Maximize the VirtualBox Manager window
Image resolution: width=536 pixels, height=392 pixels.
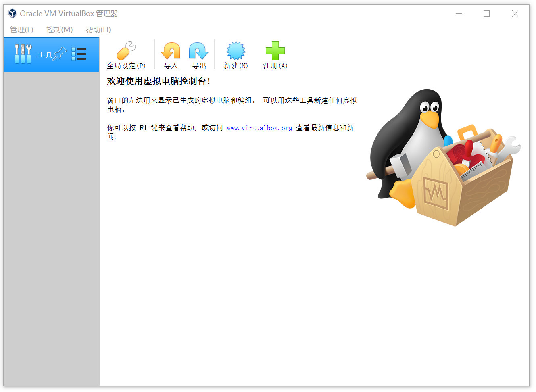click(486, 13)
